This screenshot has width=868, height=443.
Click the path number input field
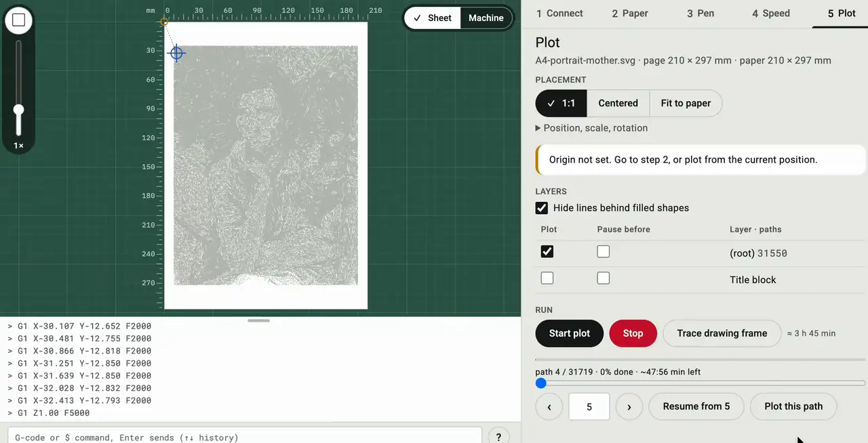[x=589, y=406]
